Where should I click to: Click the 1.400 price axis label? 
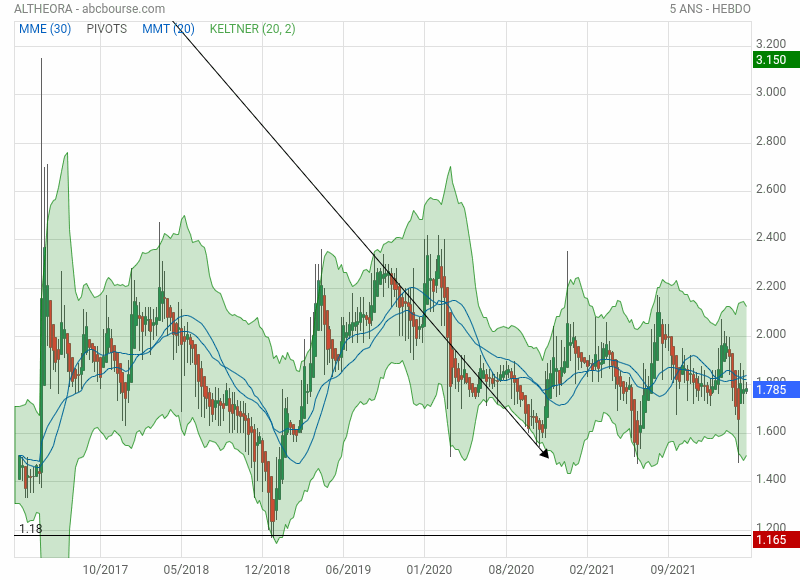771,478
